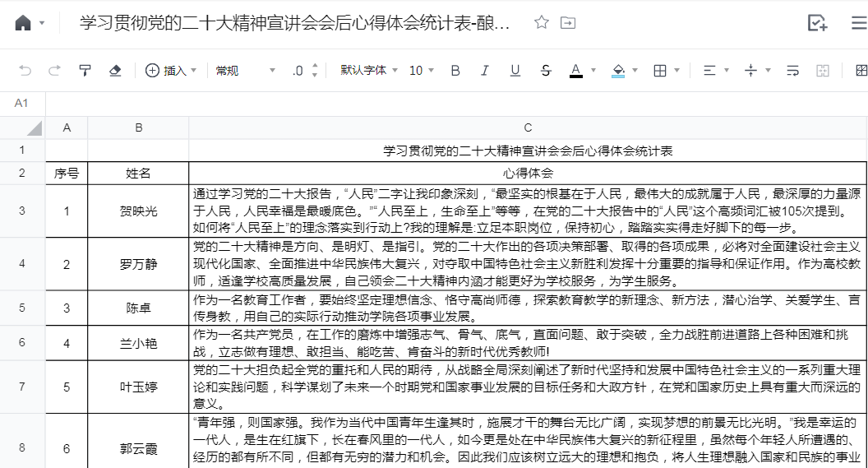Select the name cell 陈卓
868x468 pixels.
pyautogui.click(x=138, y=308)
